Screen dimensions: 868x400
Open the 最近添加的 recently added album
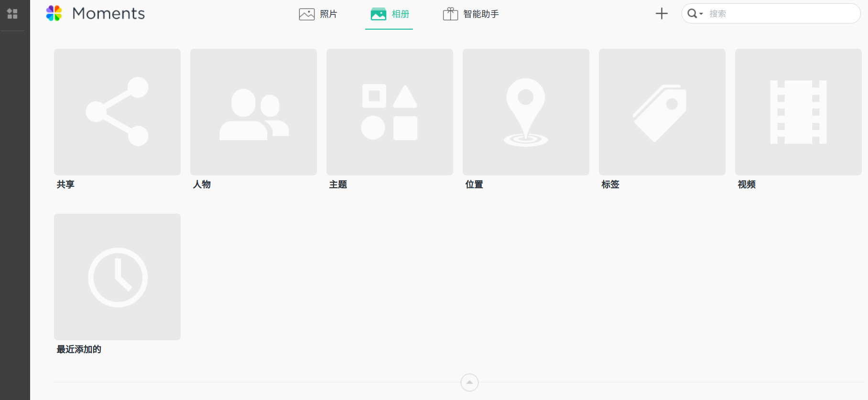(117, 277)
